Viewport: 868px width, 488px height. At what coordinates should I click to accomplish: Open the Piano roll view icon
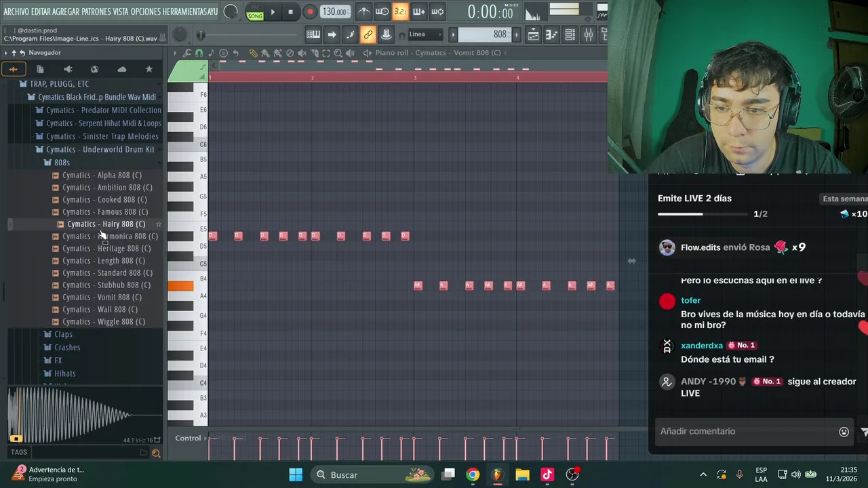click(x=552, y=35)
